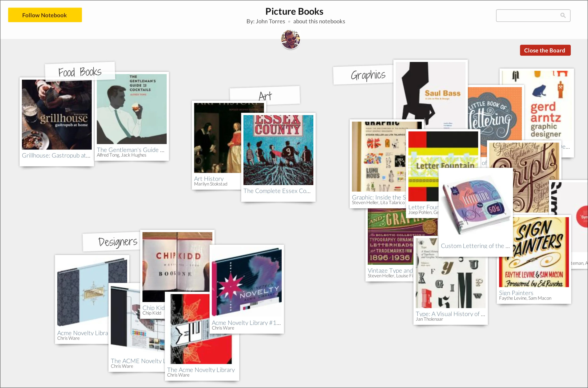The height and width of the screenshot is (388, 588).
Task: Open the Acme Novelty Library #19 cover
Action: click(247, 282)
